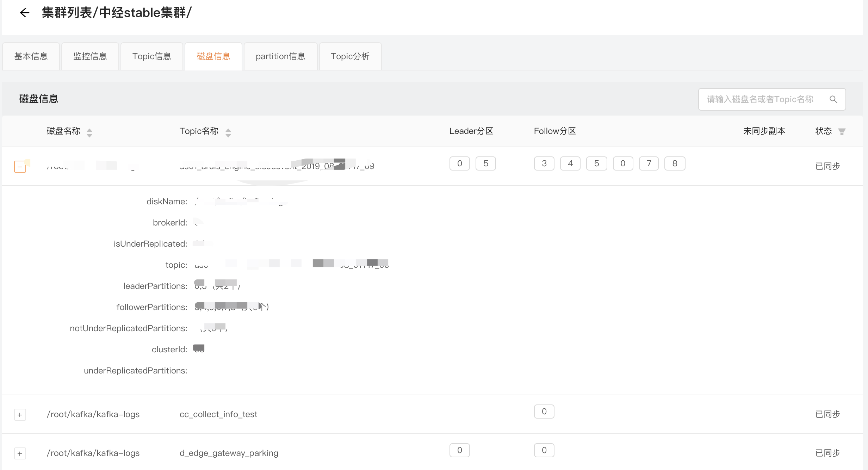This screenshot has width=868, height=470.
Task: Sort by Topic名称 column arrows
Action: tap(228, 132)
